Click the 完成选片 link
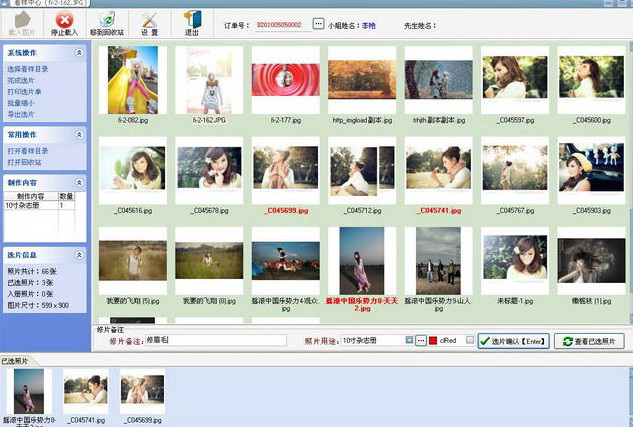Image resolution: width=633 pixels, height=427 pixels. [21, 80]
